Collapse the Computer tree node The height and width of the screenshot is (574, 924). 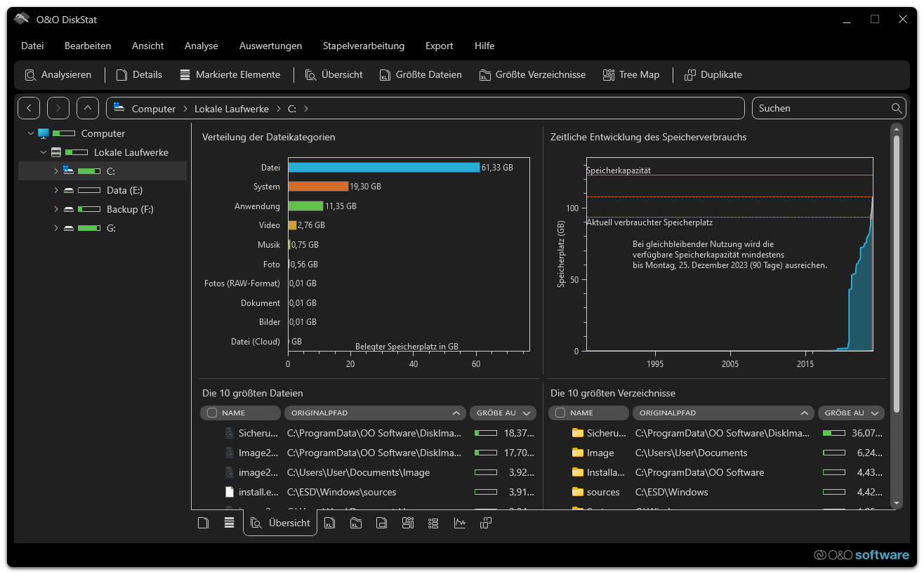pos(30,133)
